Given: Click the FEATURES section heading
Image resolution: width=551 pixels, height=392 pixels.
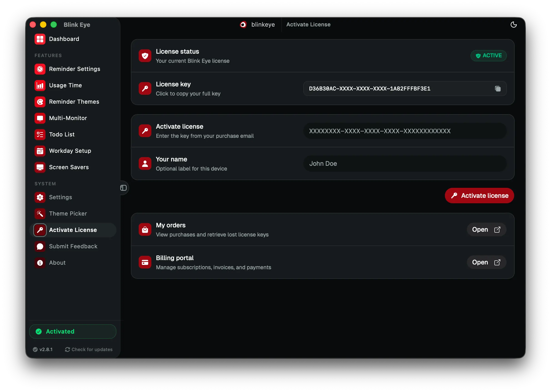Looking at the screenshot, I should click(x=48, y=55).
